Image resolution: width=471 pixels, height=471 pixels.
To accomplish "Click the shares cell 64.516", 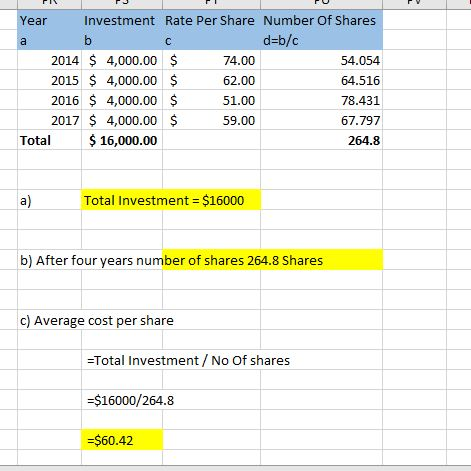I will [x=321, y=80].
